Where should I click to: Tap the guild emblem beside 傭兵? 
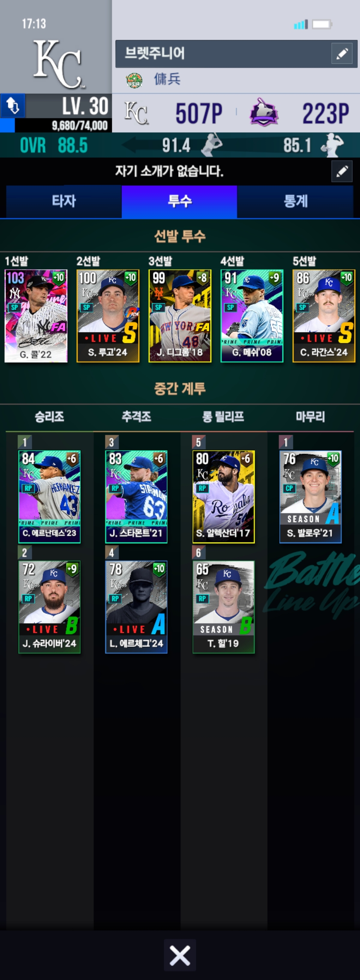click(134, 80)
